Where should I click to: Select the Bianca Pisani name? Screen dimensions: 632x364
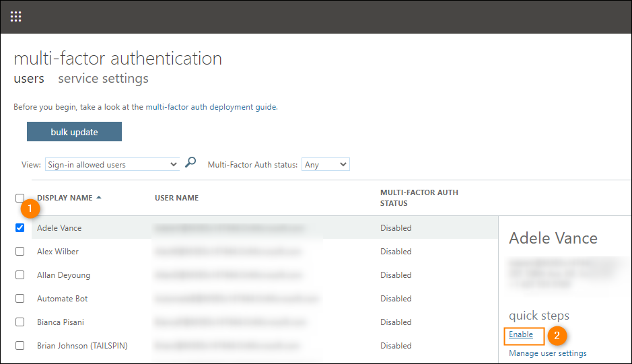tap(61, 322)
